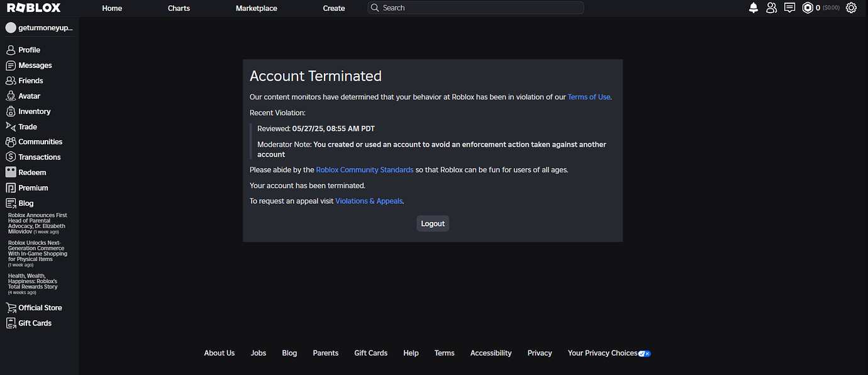The width and height of the screenshot is (868, 375).
Task: Click the Robux currency icon
Action: tap(809, 7)
